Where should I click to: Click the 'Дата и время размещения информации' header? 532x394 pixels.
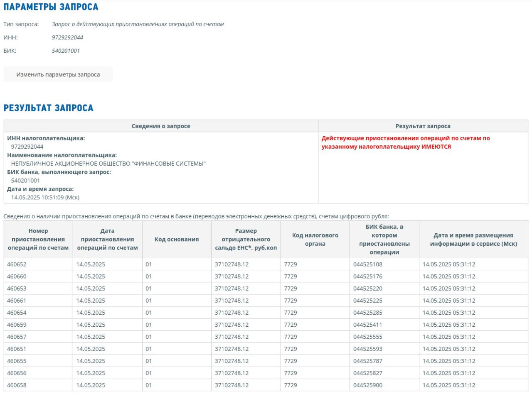[474, 239]
